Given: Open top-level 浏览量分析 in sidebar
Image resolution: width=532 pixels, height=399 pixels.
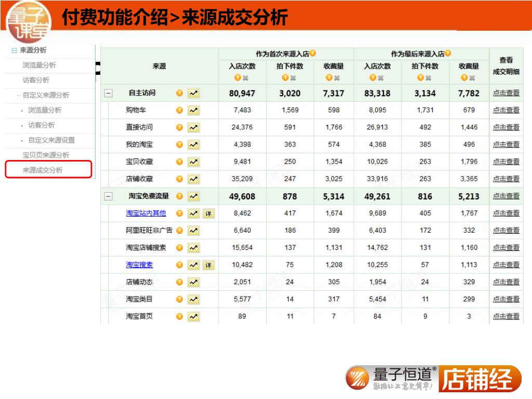Looking at the screenshot, I should click(x=39, y=65).
